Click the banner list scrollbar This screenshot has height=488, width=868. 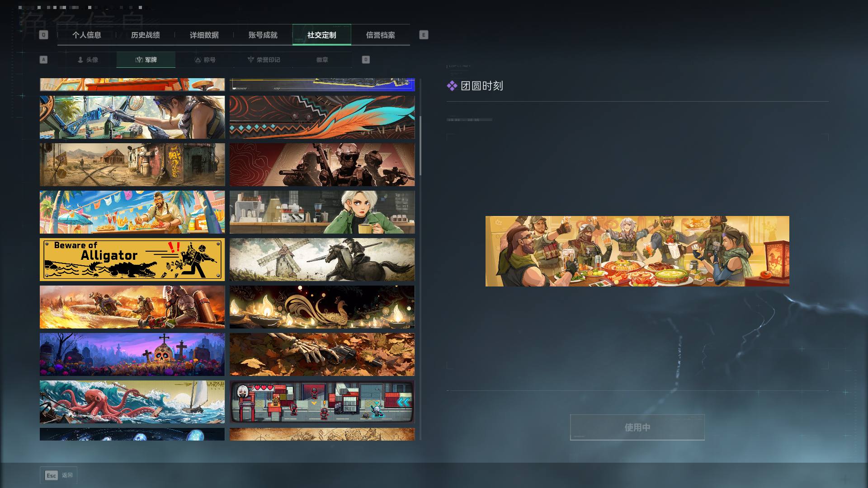tap(420, 145)
